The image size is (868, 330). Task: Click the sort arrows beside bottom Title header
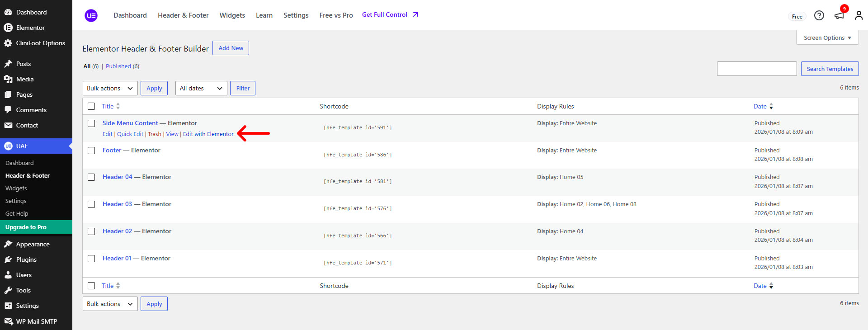tap(118, 286)
